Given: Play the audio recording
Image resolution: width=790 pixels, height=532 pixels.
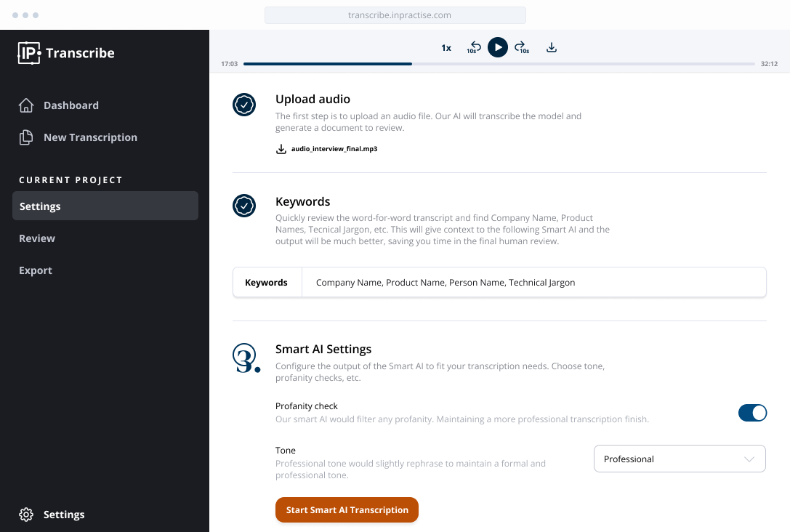Looking at the screenshot, I should pos(498,47).
